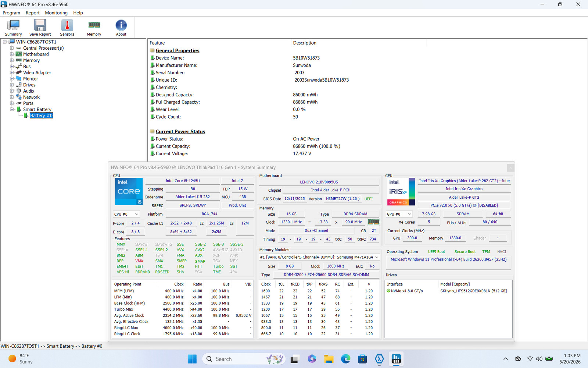Select the Ports tree item
The image size is (588, 368).
click(x=28, y=103)
